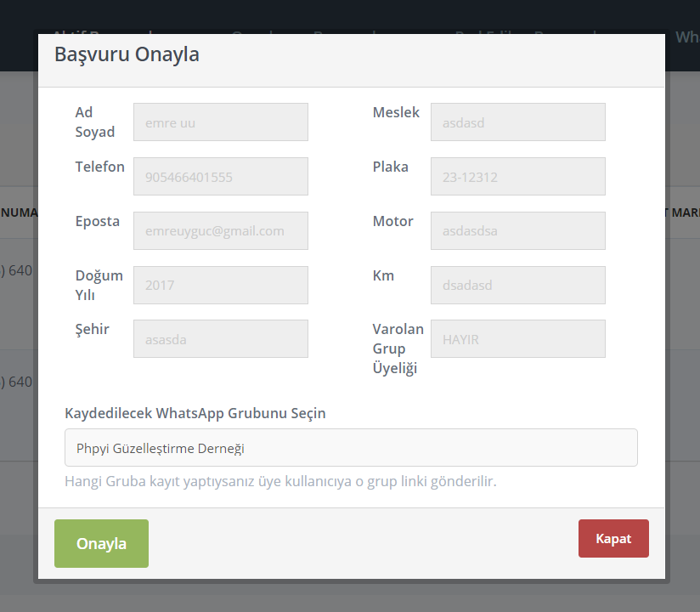The height and width of the screenshot is (612, 700).
Task: Click the Varolan Grup Üyeliği field
Action: (518, 338)
